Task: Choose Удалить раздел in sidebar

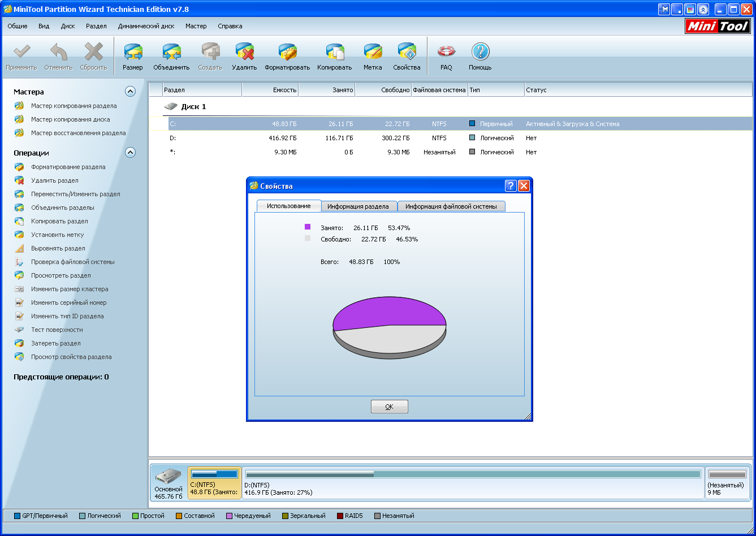Action: [x=54, y=180]
